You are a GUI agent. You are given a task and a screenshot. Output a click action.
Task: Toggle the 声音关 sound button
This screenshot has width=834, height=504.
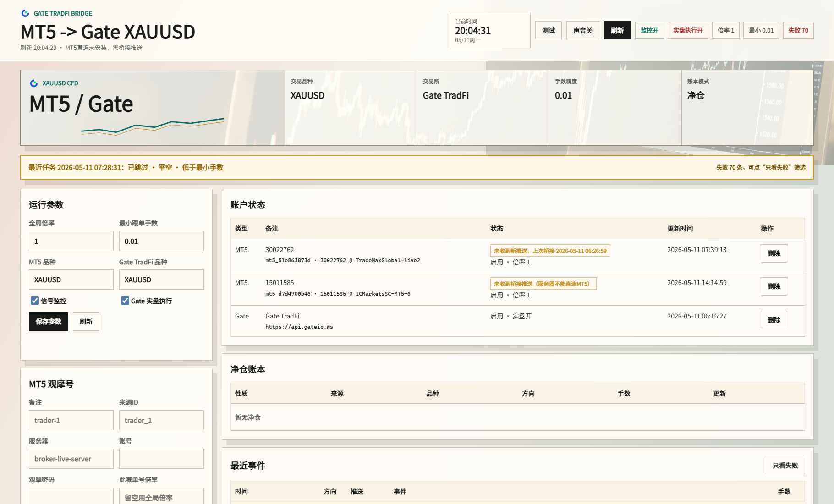click(583, 30)
